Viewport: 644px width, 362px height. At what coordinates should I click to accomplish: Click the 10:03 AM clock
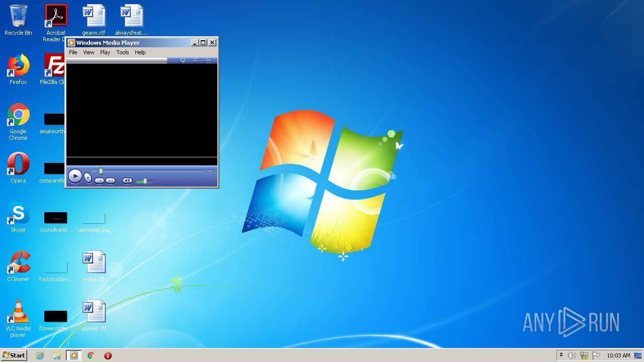pyautogui.click(x=618, y=355)
